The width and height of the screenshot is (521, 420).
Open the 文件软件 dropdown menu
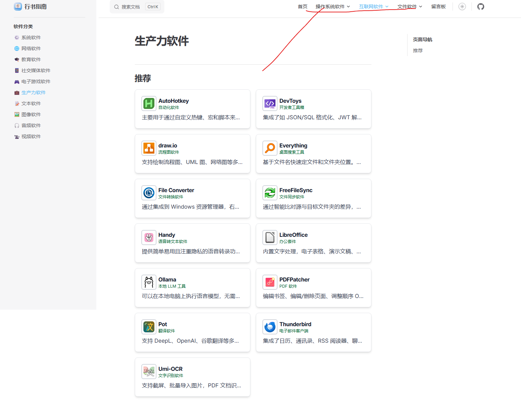[x=410, y=7]
